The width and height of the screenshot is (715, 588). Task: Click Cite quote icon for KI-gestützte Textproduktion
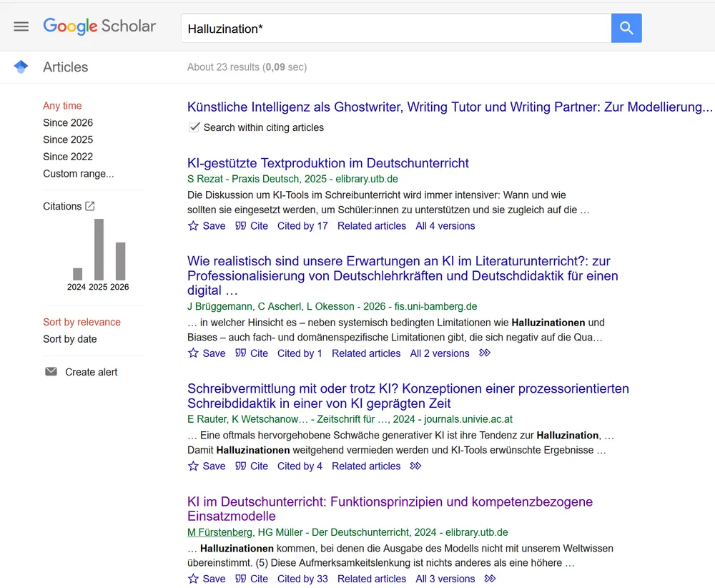pyautogui.click(x=241, y=226)
